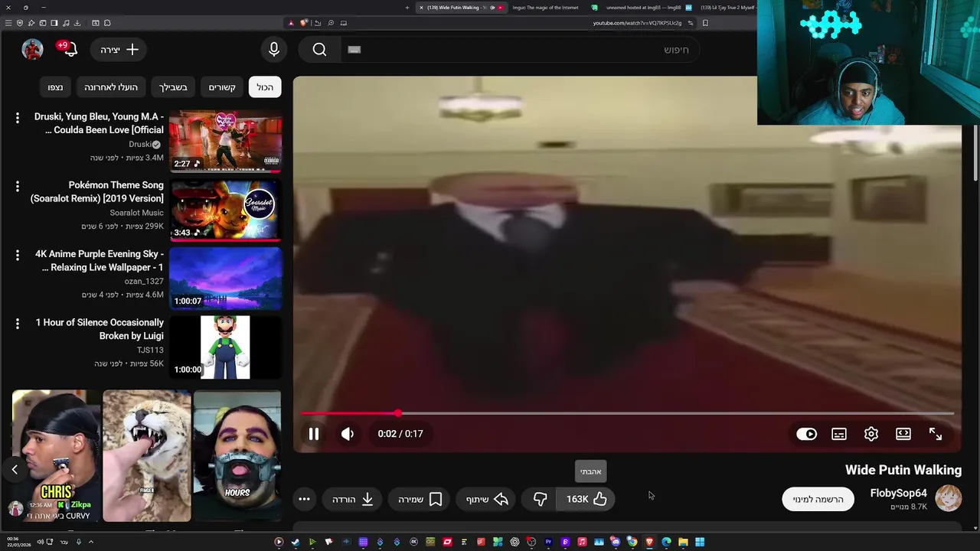This screenshot has width=980, height=551.
Task: Click the '1 Hour of Silence Occasionally Broken by Luigi' title
Action: click(x=100, y=329)
